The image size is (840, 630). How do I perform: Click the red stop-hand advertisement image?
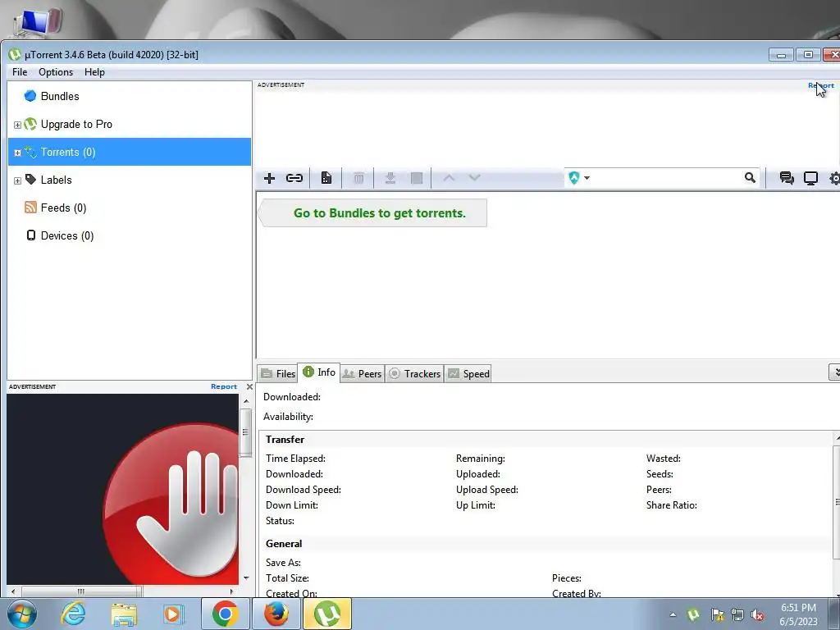point(123,489)
